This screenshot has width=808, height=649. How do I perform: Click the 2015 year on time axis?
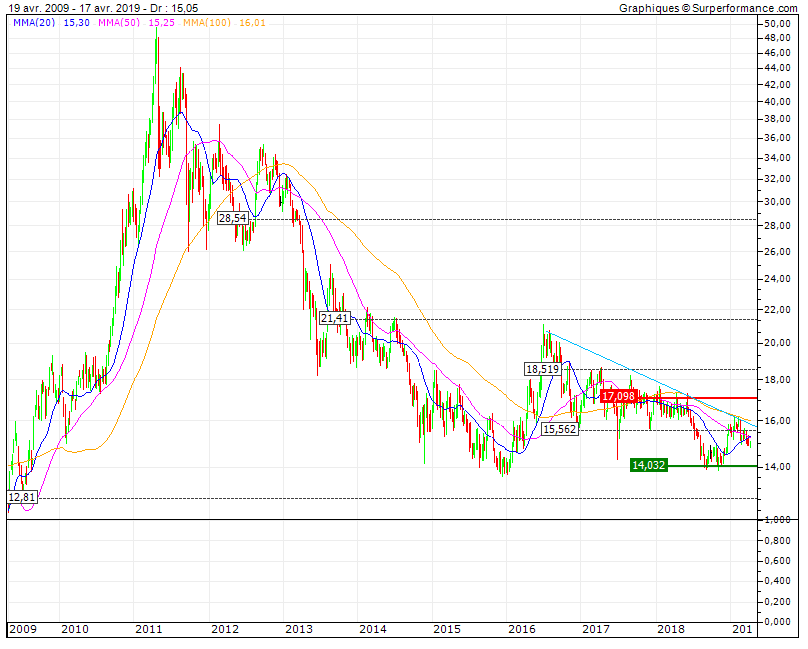click(447, 629)
